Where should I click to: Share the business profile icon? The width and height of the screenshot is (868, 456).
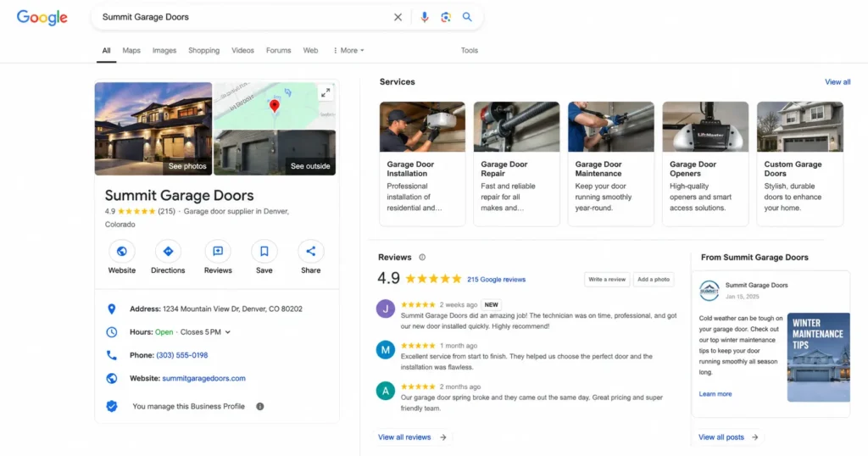click(310, 251)
